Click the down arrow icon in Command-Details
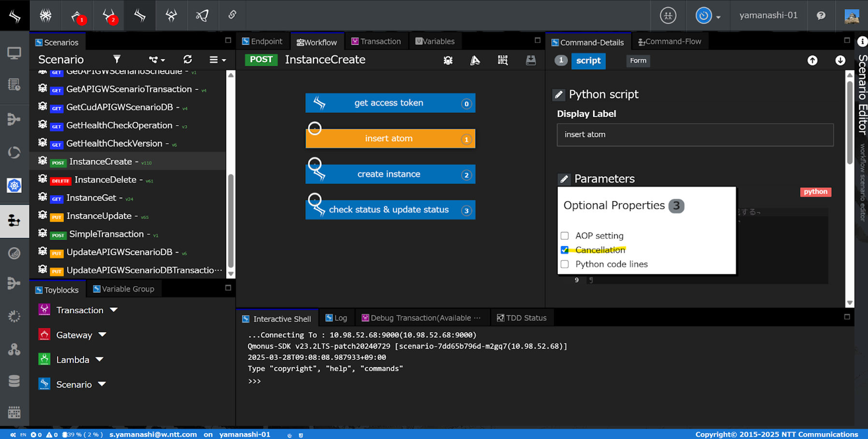Viewport: 868px width, 439px height. coord(840,60)
